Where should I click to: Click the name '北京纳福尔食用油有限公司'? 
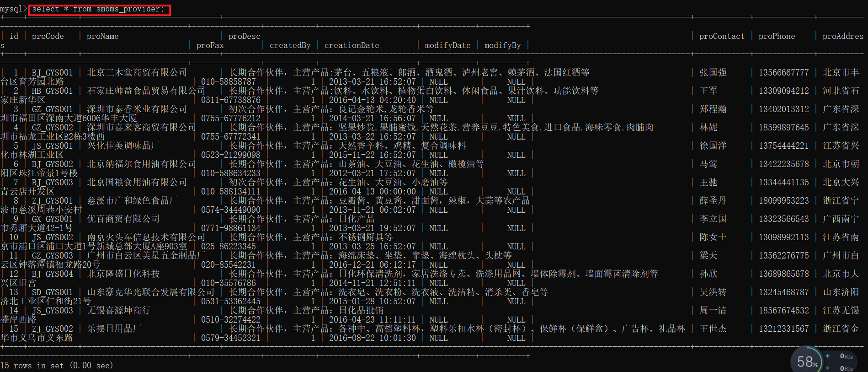(x=142, y=164)
